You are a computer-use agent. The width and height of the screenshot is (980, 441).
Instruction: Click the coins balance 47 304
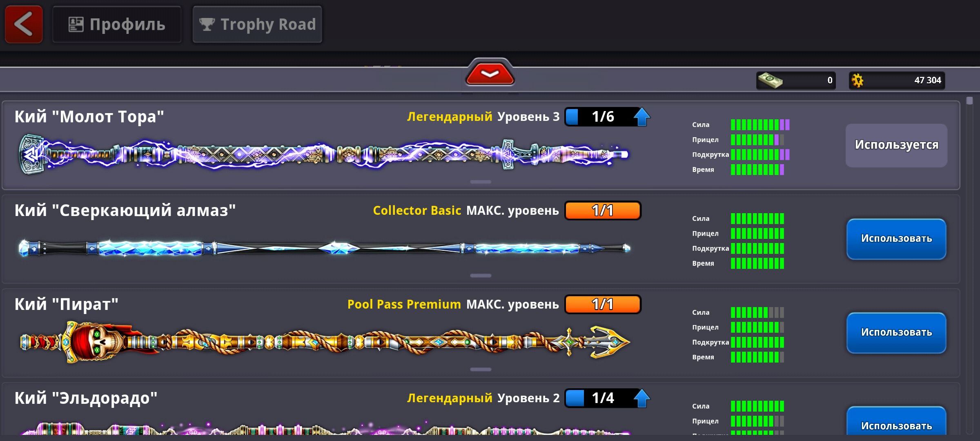pos(897,80)
